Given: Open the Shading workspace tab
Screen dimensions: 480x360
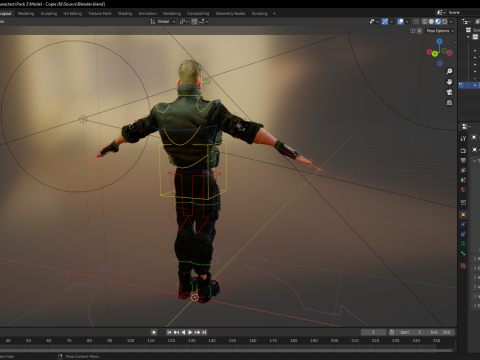Looking at the screenshot, I should pyautogui.click(x=125, y=13).
